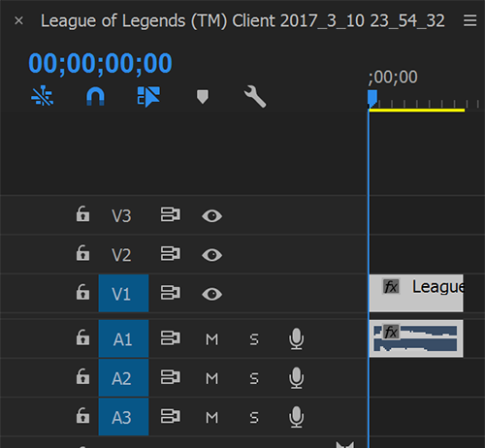Image resolution: width=485 pixels, height=448 pixels.
Task: Select the League video clip on V1
Action: tap(416, 294)
